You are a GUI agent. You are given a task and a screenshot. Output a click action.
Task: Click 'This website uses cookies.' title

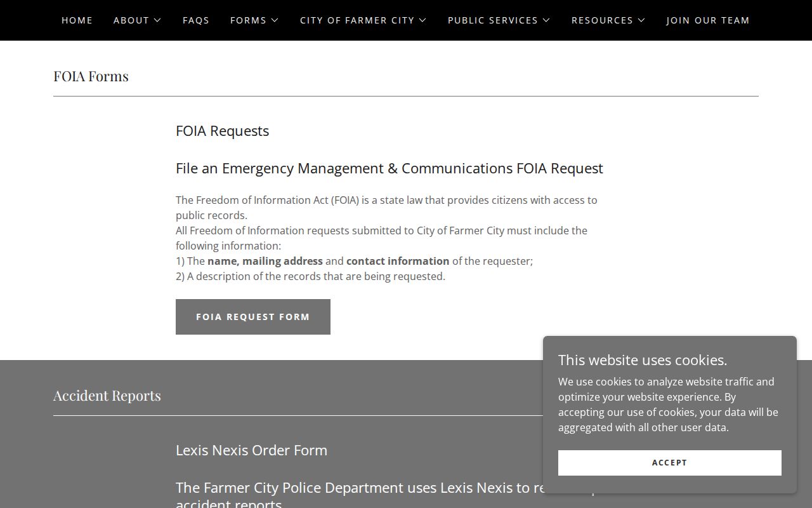click(643, 360)
